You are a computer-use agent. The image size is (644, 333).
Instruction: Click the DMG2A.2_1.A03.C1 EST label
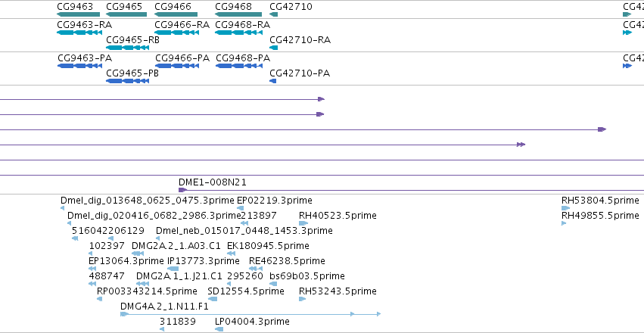tap(176, 246)
